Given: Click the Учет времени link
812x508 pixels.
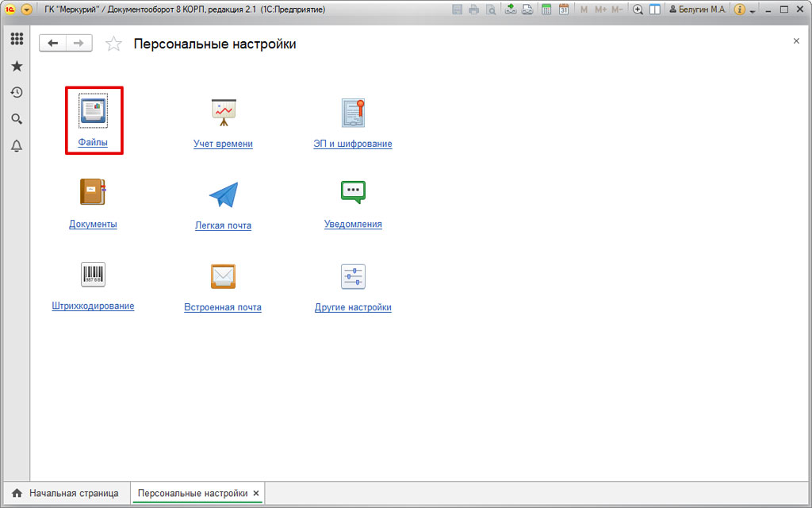Looking at the screenshot, I should 223,144.
